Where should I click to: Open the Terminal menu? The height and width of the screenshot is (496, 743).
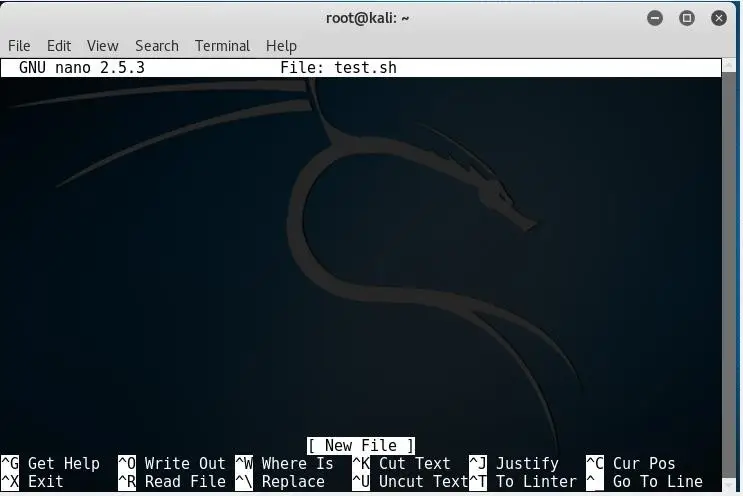[x=222, y=46]
